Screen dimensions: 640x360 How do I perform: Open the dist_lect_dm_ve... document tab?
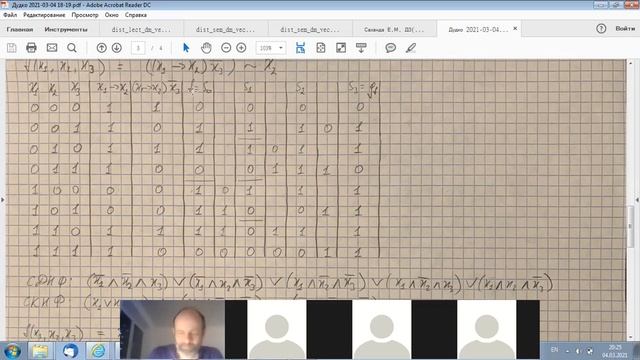[x=141, y=29]
